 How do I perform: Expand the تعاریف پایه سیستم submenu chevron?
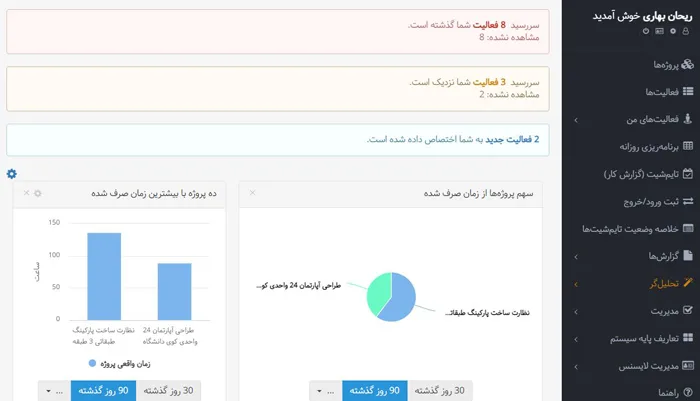point(576,339)
